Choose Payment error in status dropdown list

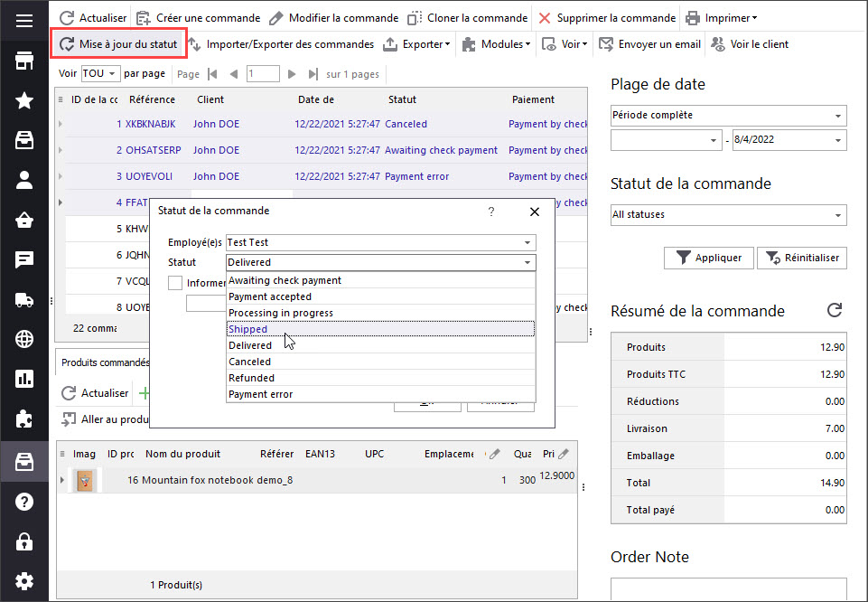click(381, 394)
